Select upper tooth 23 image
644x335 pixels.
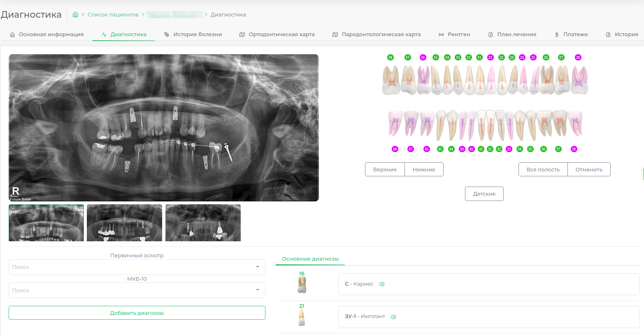513,80
